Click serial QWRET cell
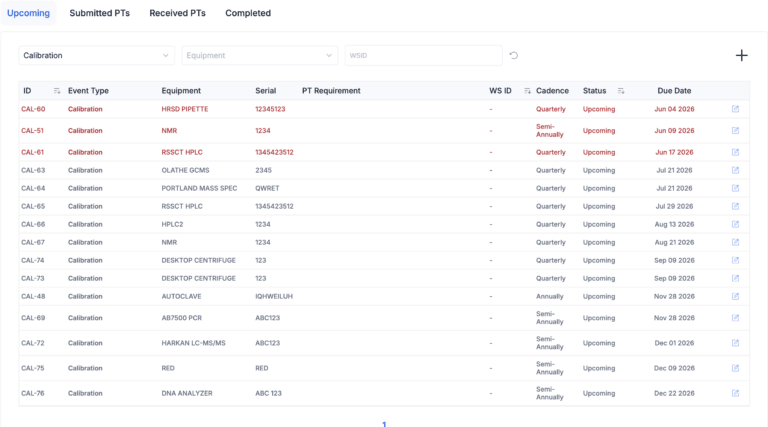This screenshot has width=768, height=427. [267, 188]
